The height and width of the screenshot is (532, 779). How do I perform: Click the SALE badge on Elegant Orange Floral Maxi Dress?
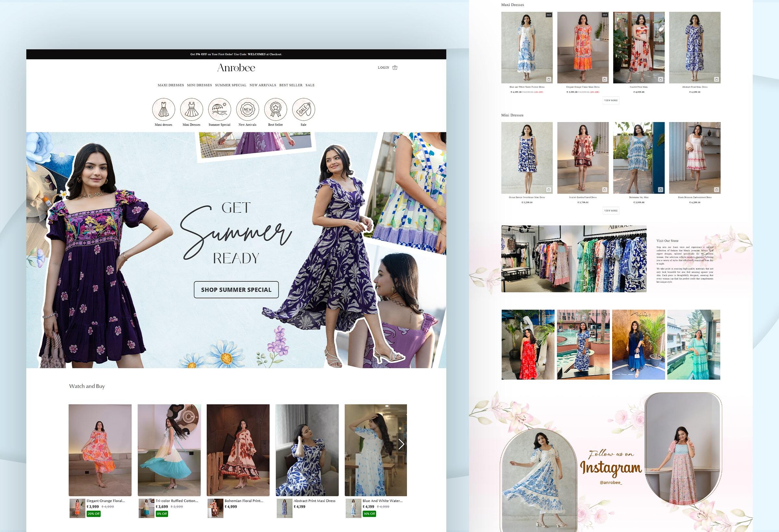605,15
